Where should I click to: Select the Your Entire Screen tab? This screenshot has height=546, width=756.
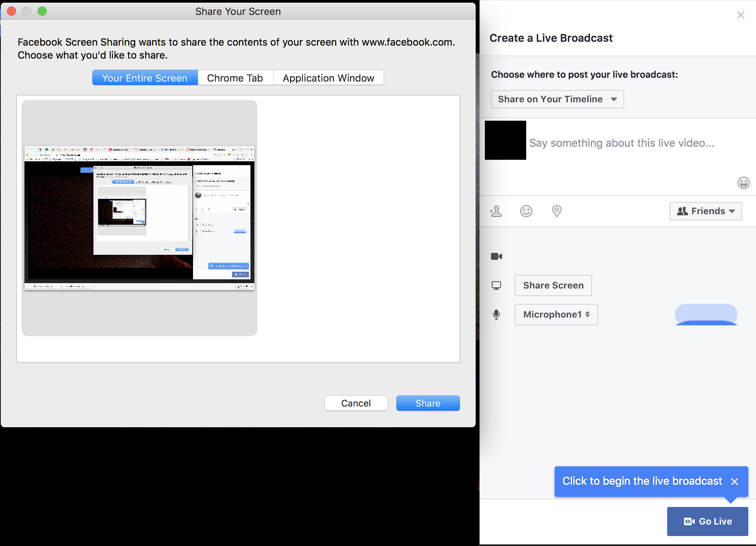pyautogui.click(x=144, y=77)
